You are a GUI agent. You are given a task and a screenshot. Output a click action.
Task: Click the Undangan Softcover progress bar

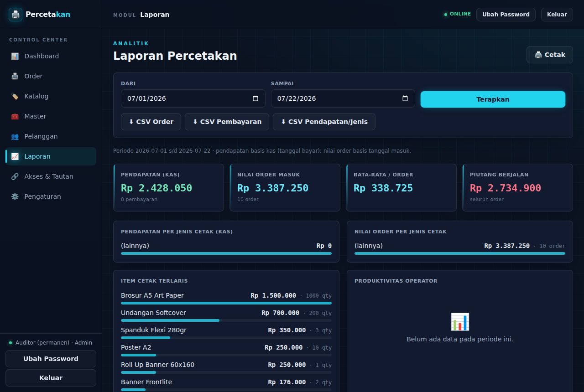[x=226, y=320]
